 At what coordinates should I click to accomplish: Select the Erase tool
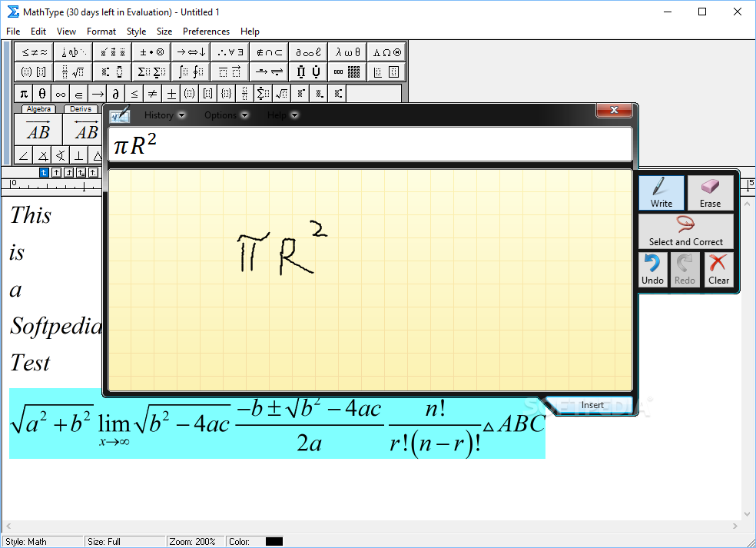click(x=710, y=192)
